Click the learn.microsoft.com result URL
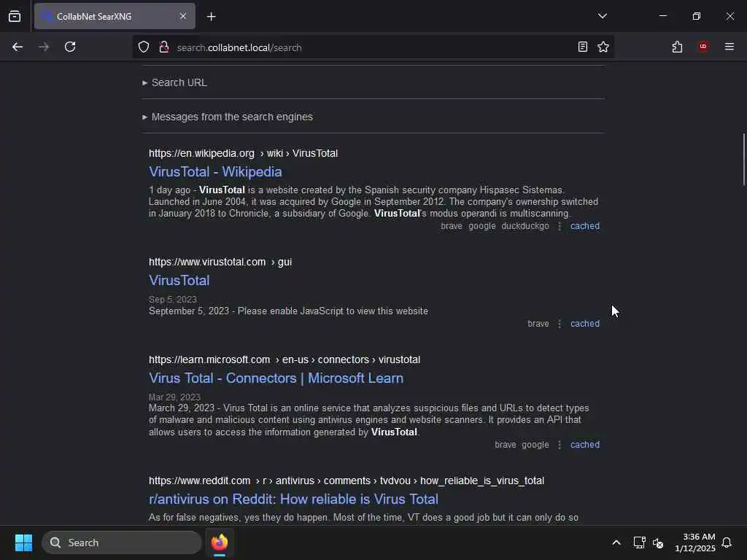Viewport: 747px width, 560px height. coord(285,359)
